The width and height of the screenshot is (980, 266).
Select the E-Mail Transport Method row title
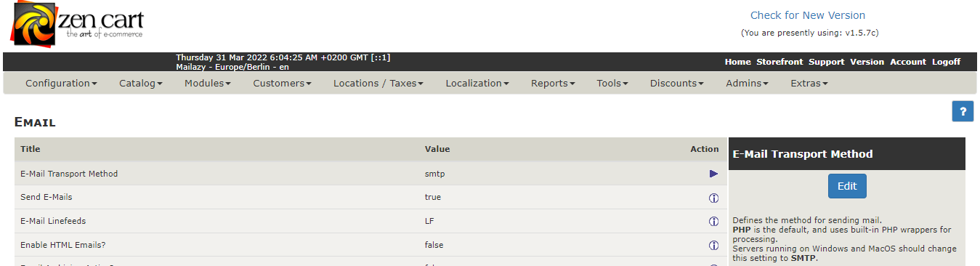click(69, 174)
